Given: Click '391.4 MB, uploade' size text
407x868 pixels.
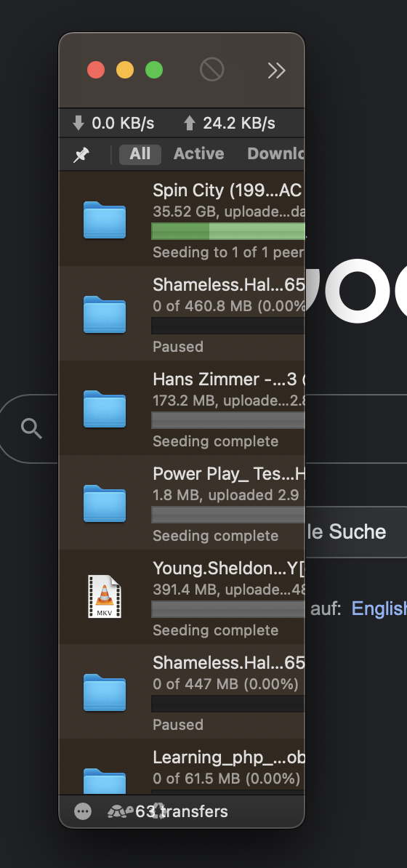Looking at the screenshot, I should [228, 590].
